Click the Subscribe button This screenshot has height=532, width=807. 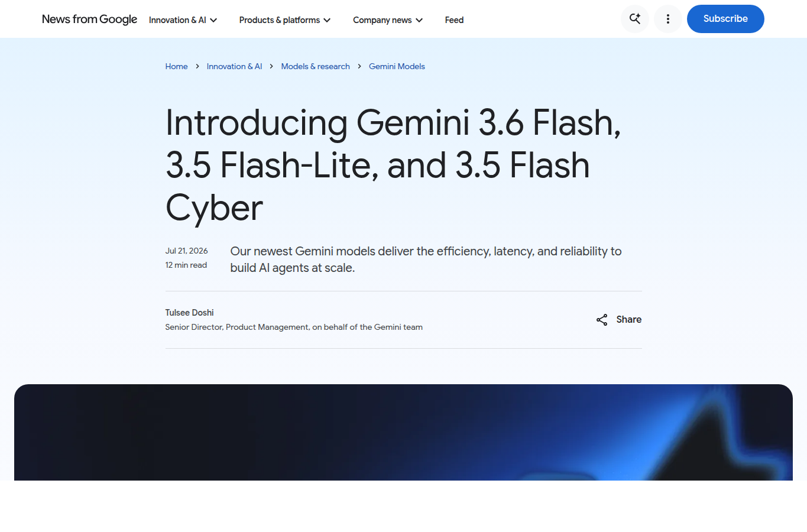tap(725, 19)
